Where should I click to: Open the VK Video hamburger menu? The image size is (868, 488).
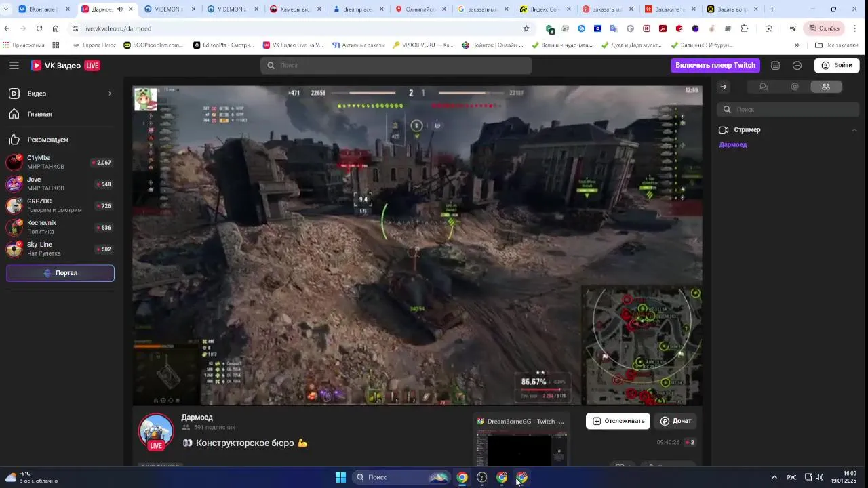[14, 65]
